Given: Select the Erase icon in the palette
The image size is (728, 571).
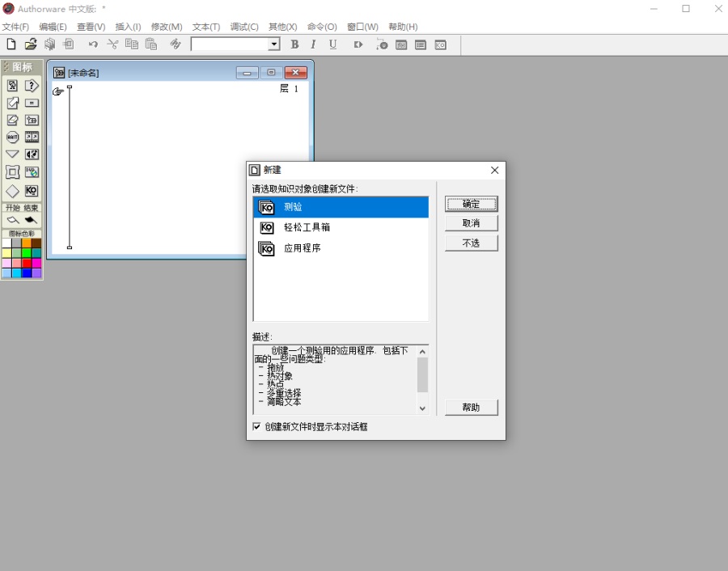Looking at the screenshot, I should click(12, 121).
